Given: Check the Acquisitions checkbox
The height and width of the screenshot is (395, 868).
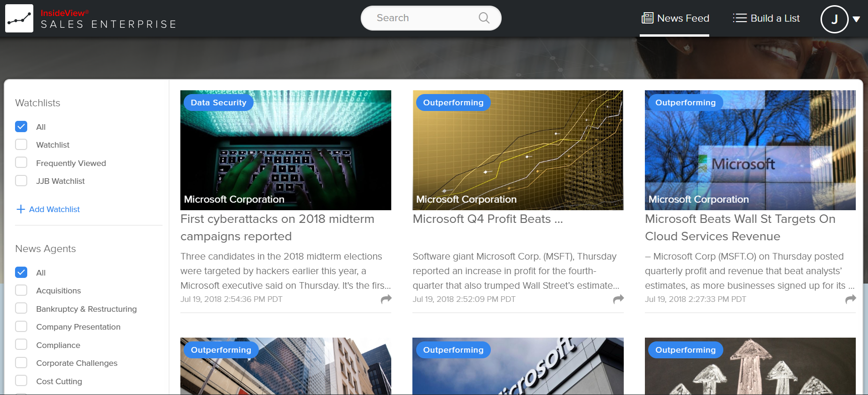Looking at the screenshot, I should [x=21, y=290].
